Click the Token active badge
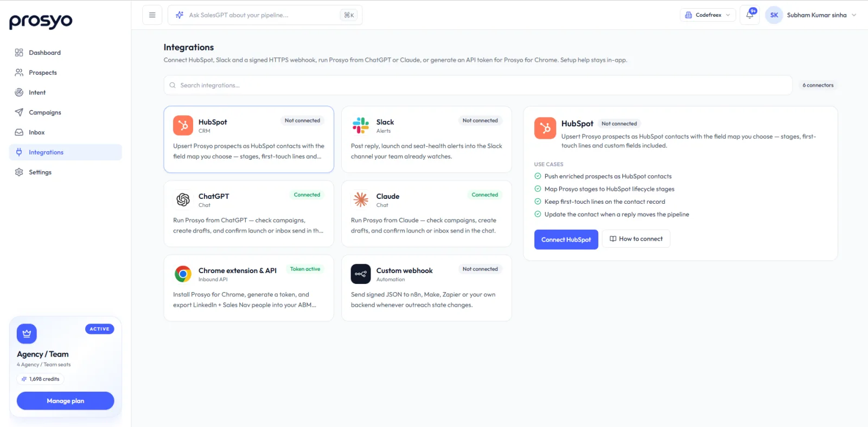Viewport: 868px width, 427px height. point(305,269)
